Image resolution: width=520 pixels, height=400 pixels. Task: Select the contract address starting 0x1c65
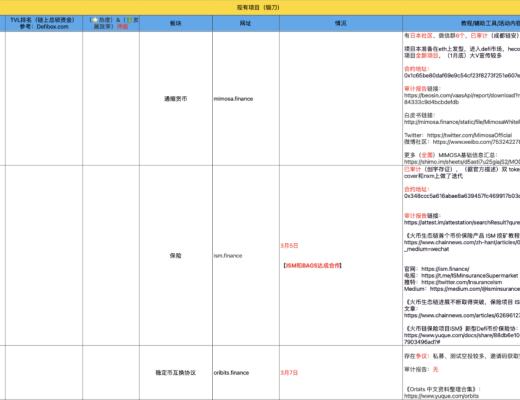[462, 76]
